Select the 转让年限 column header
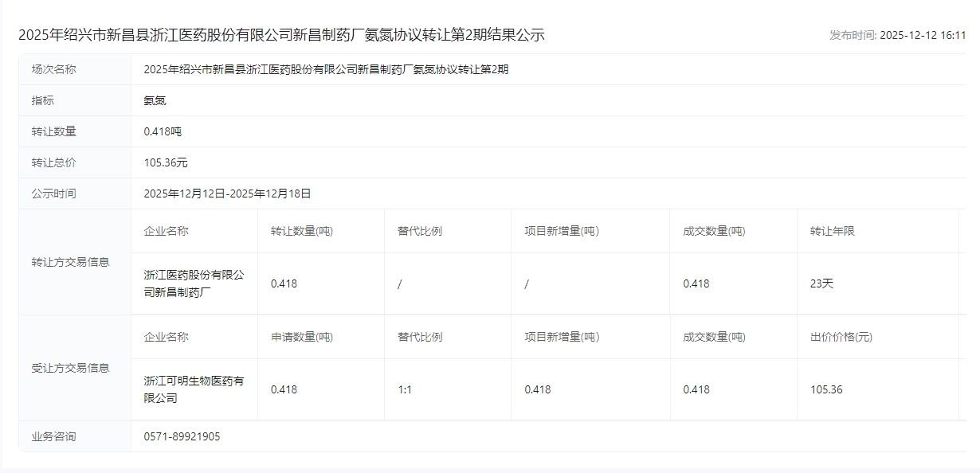 pos(832,231)
